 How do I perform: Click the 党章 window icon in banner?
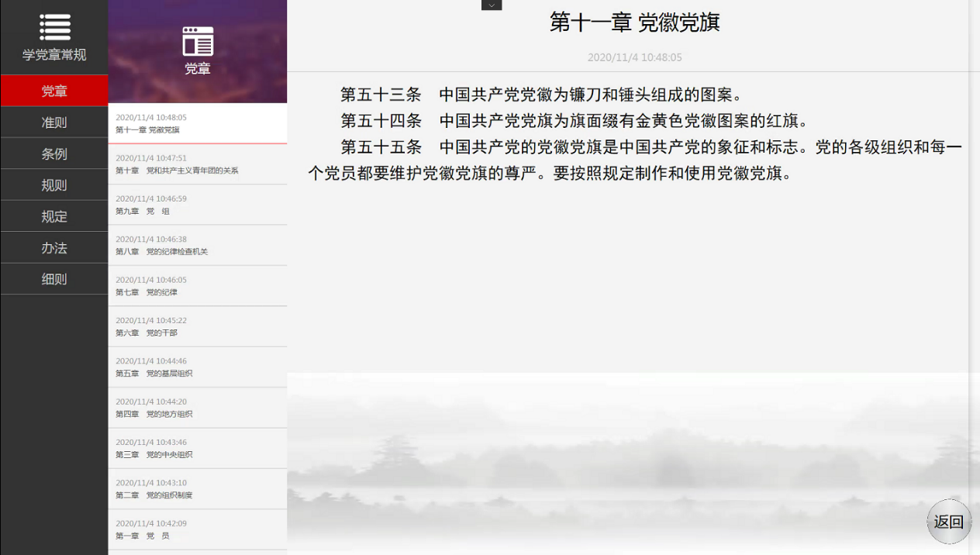pyautogui.click(x=198, y=41)
